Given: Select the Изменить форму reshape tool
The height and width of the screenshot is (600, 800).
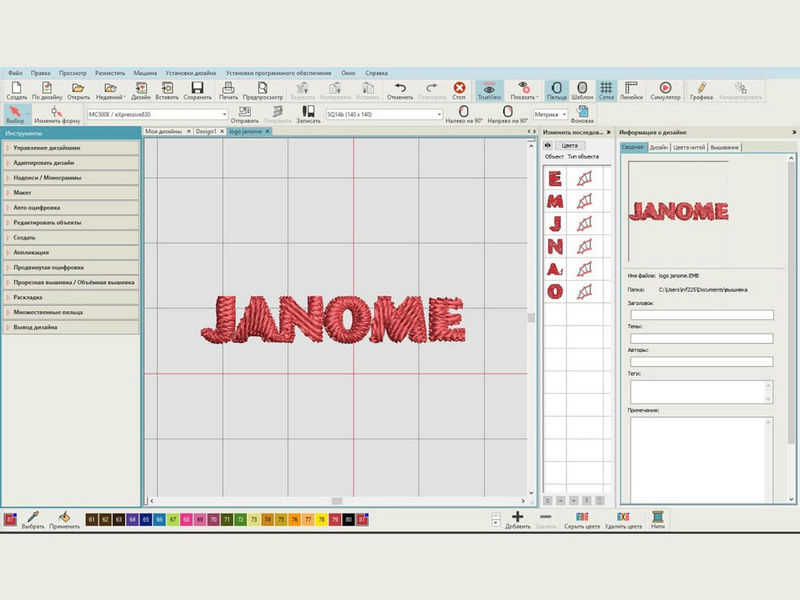Looking at the screenshot, I should 57,114.
